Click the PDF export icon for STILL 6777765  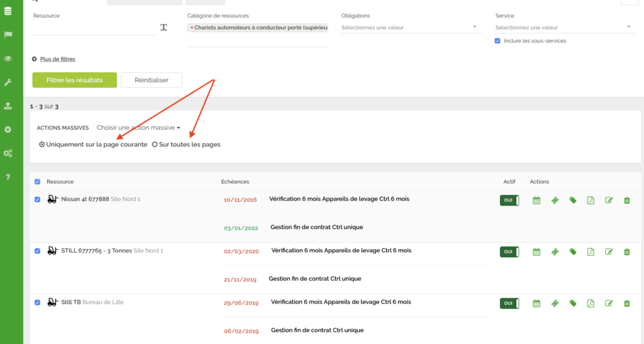(591, 252)
